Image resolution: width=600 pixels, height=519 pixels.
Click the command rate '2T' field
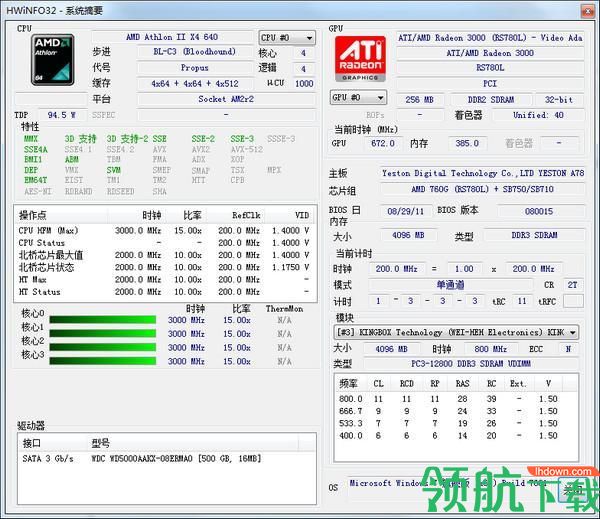[572, 285]
